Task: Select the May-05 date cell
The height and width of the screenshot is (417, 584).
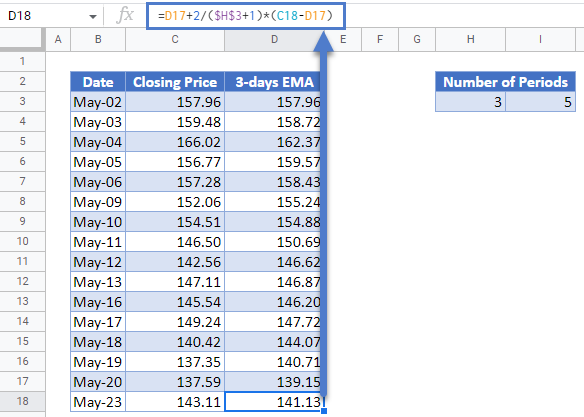Action: (x=98, y=162)
